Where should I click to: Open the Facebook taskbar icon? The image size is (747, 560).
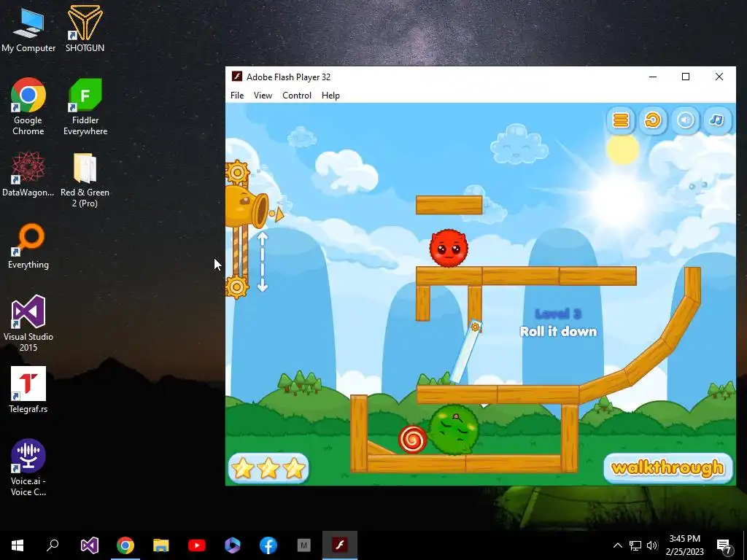tap(268, 545)
